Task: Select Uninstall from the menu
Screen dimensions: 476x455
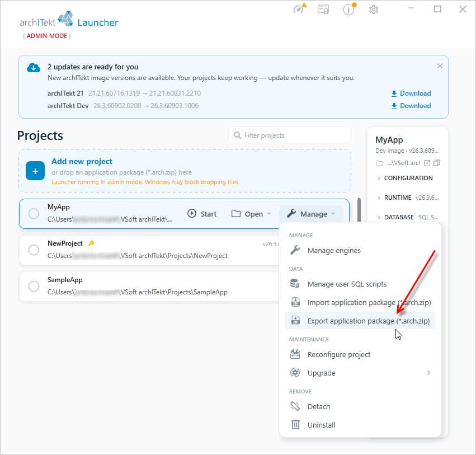Action: tap(360, 425)
